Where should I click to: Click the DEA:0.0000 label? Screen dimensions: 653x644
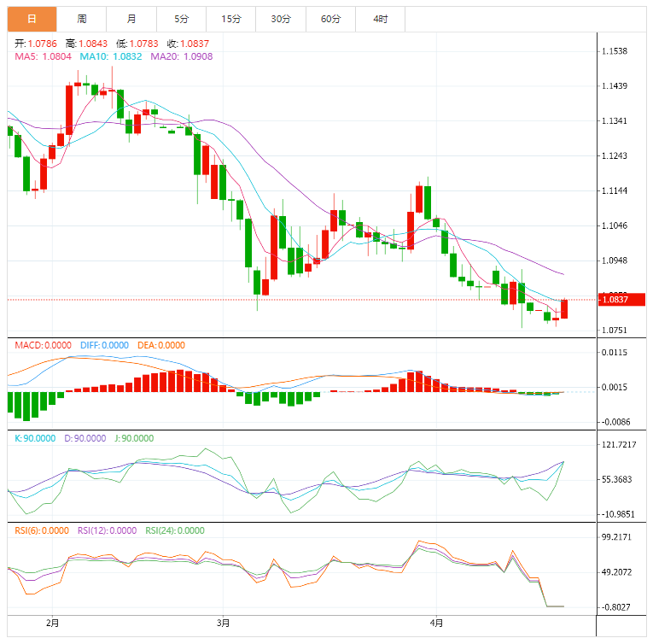[161, 345]
